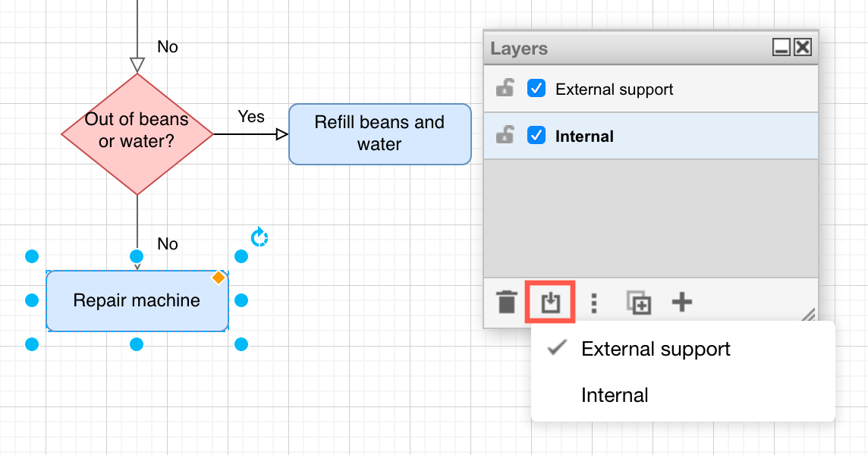The height and width of the screenshot is (455, 868).
Task: Close the Layers panel
Action: 803,47
